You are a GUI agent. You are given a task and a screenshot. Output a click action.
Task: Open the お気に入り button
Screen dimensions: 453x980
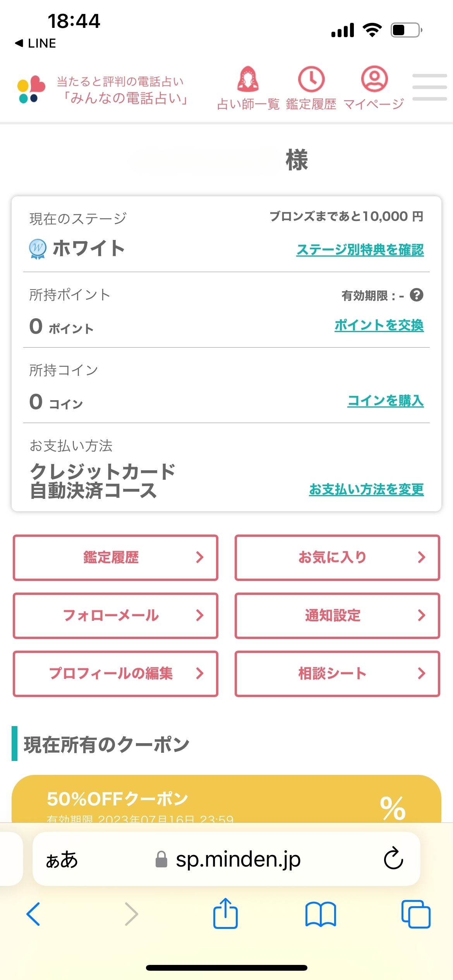pyautogui.click(x=337, y=558)
